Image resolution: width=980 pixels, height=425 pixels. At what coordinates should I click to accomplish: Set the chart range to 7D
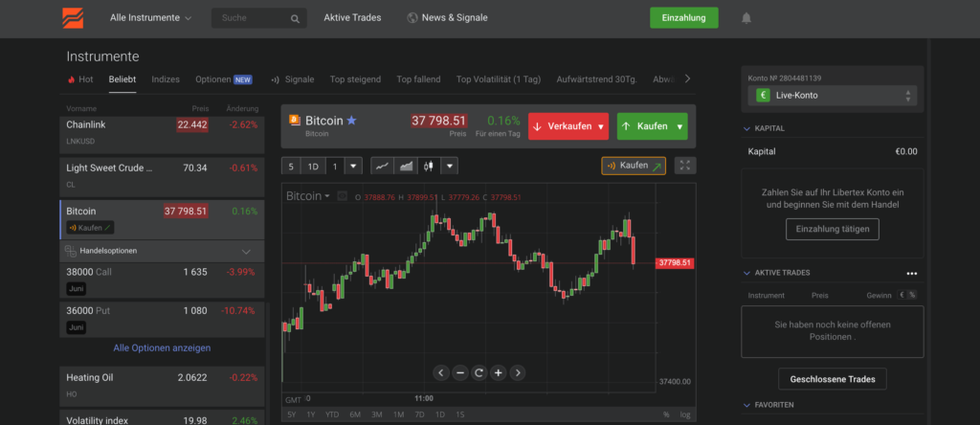point(419,414)
